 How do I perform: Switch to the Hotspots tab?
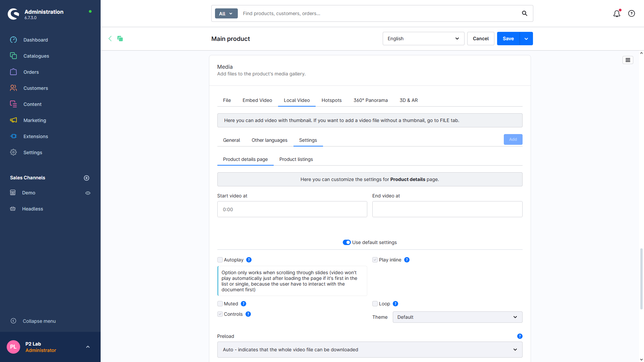click(331, 100)
